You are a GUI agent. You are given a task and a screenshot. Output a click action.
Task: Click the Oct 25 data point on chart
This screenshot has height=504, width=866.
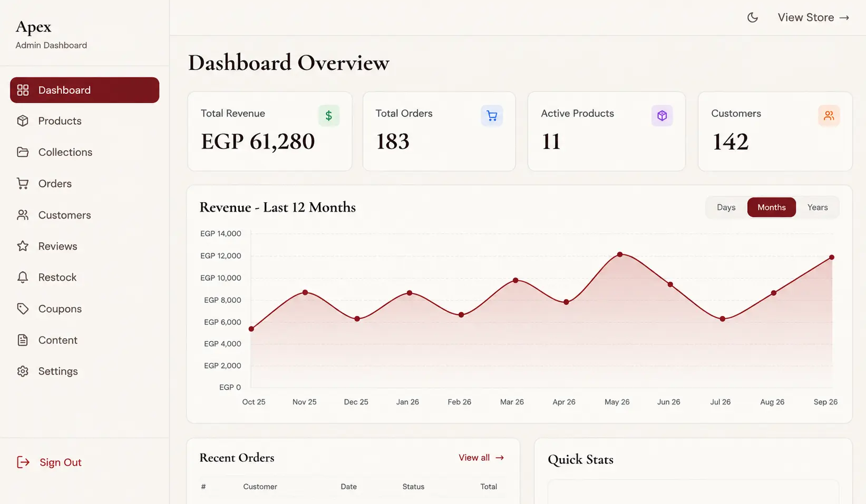point(251,329)
